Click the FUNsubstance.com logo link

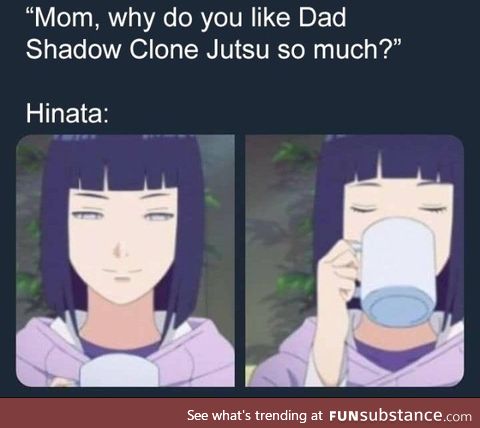tap(400, 416)
